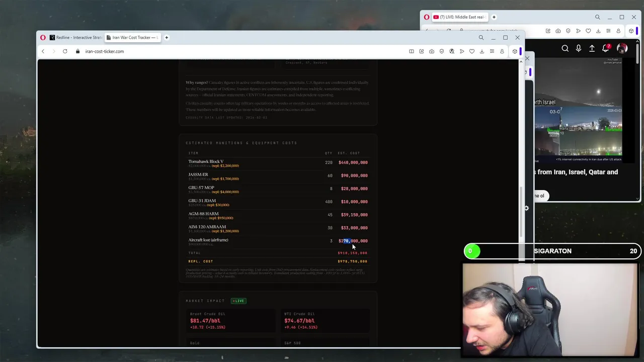
Task: Click the YouTube search magnifier icon
Action: click(x=565, y=48)
